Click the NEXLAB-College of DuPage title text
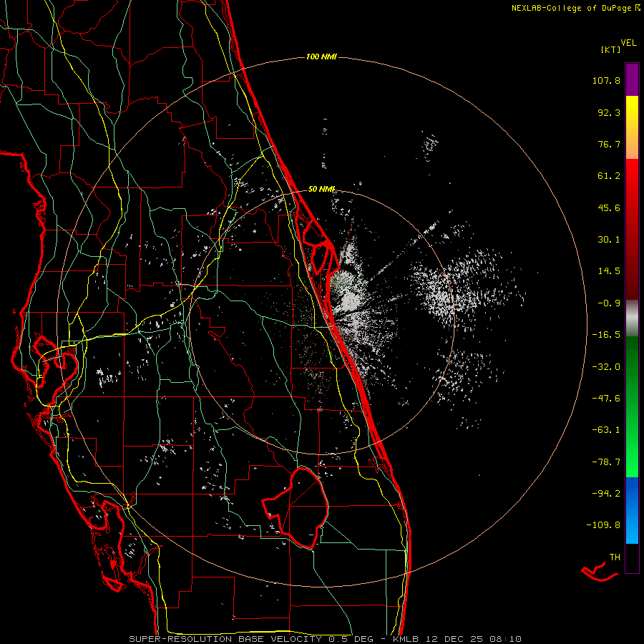 (x=571, y=8)
